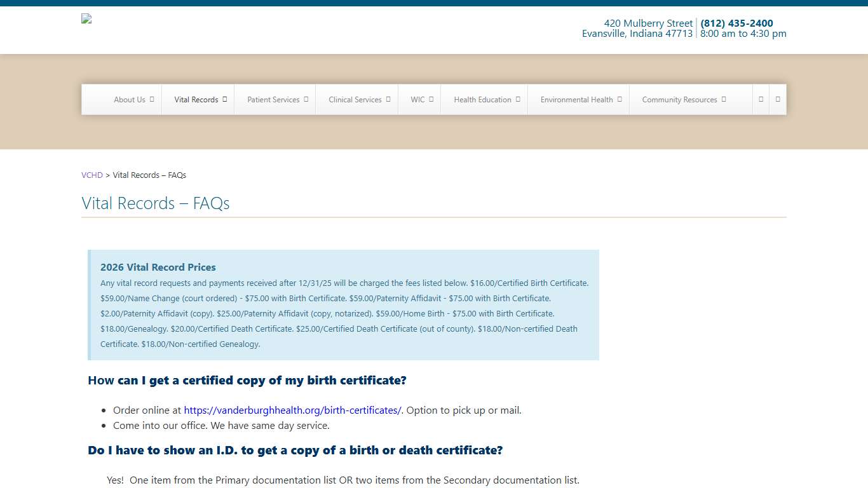Expand the About Us dropdown arrow
Screen dimensions: 868x488
click(152, 99)
